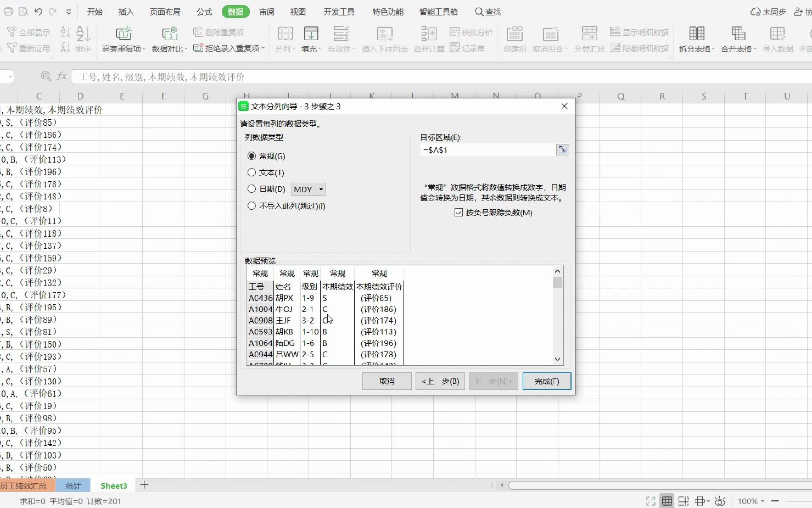Click the 查找 search icon

(479, 12)
